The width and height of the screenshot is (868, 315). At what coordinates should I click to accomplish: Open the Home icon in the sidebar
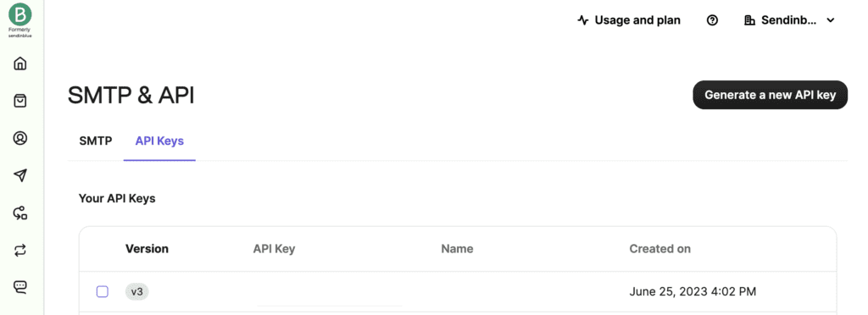(x=20, y=64)
